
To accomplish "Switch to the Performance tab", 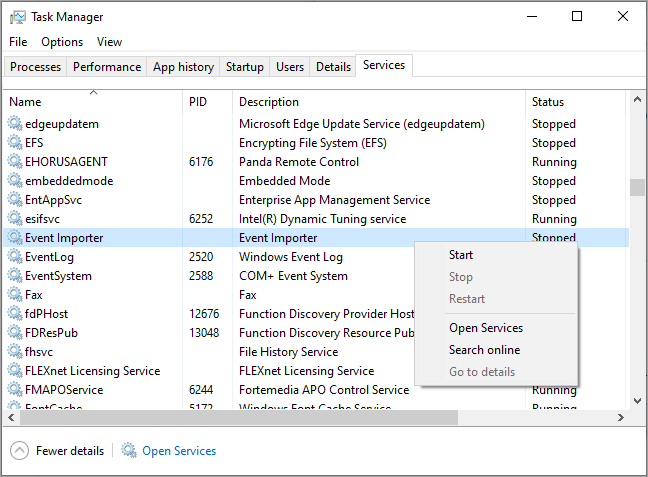I will point(107,67).
